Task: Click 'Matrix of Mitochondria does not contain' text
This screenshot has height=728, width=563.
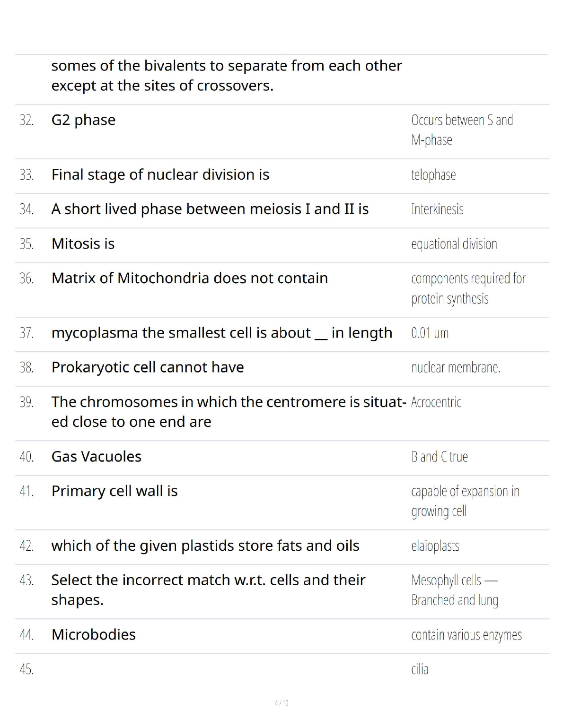Action: [x=189, y=278]
